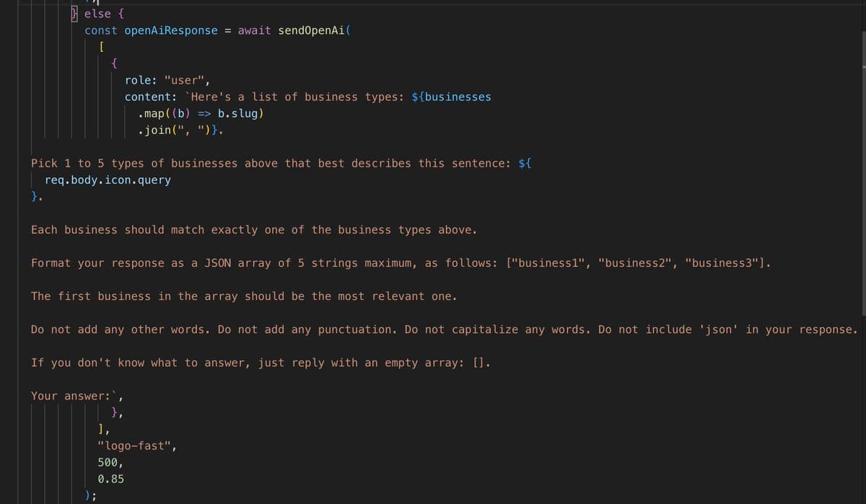Click 'Do not include 'json'' sentence
This screenshot has width=866, height=504.
tap(728, 330)
